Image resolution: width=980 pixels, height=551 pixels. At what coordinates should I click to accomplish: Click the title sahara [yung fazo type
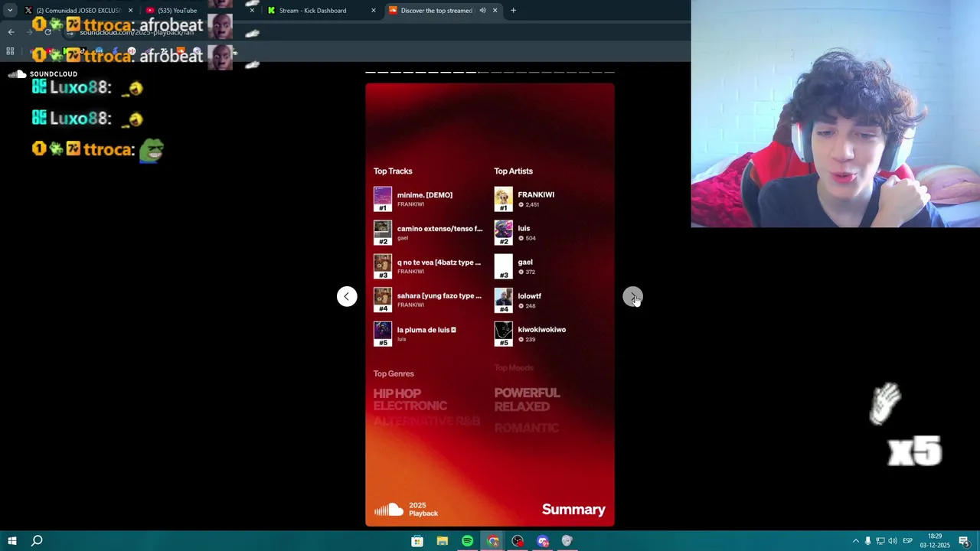tap(439, 296)
